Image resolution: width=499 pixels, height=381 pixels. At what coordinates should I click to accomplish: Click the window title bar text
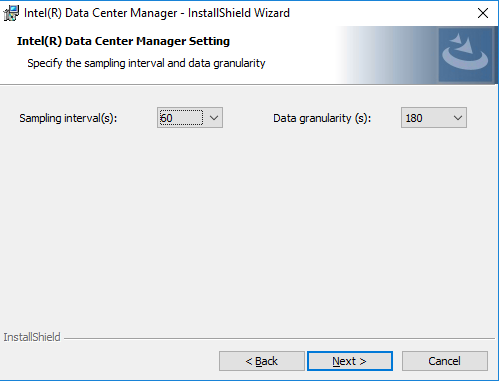click(157, 13)
